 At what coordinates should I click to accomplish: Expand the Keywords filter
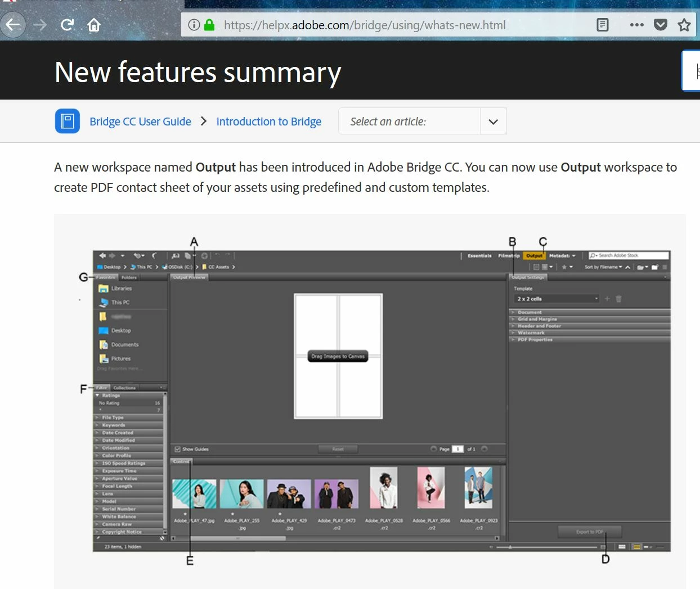tap(128, 425)
